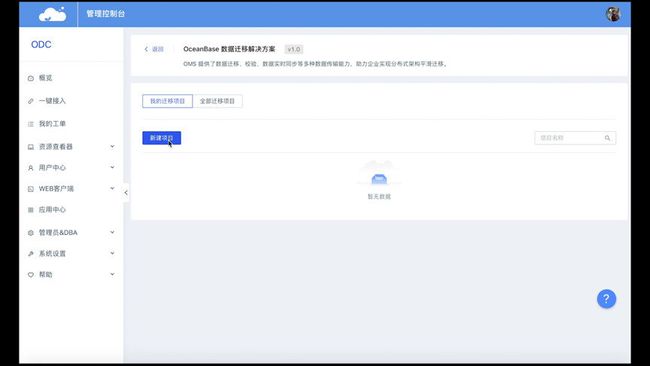Click the search magnifier icon
This screenshot has height=366, width=650.
click(607, 138)
